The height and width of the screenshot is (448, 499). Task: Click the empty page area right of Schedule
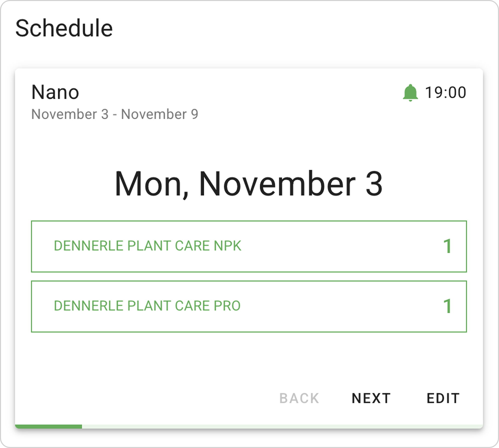[x=301, y=28]
